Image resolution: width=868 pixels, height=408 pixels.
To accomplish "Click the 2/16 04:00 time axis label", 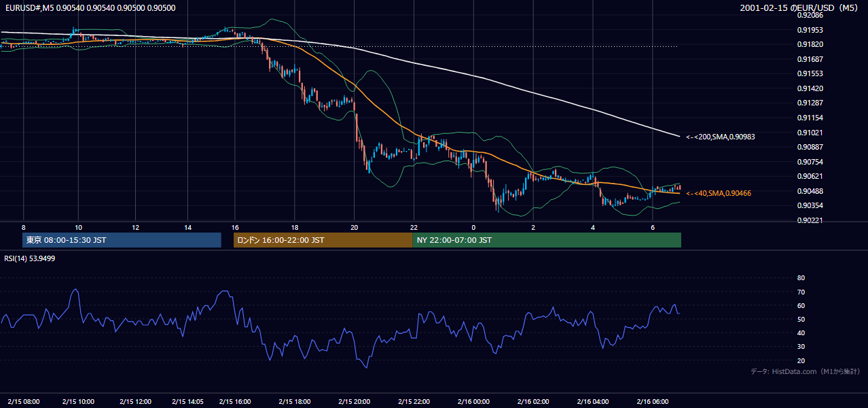I will [593, 401].
